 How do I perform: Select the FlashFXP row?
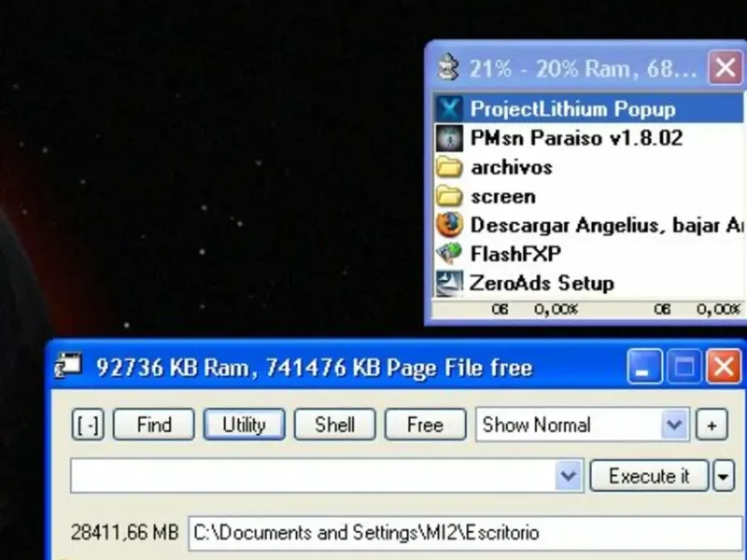pyautogui.click(x=588, y=253)
